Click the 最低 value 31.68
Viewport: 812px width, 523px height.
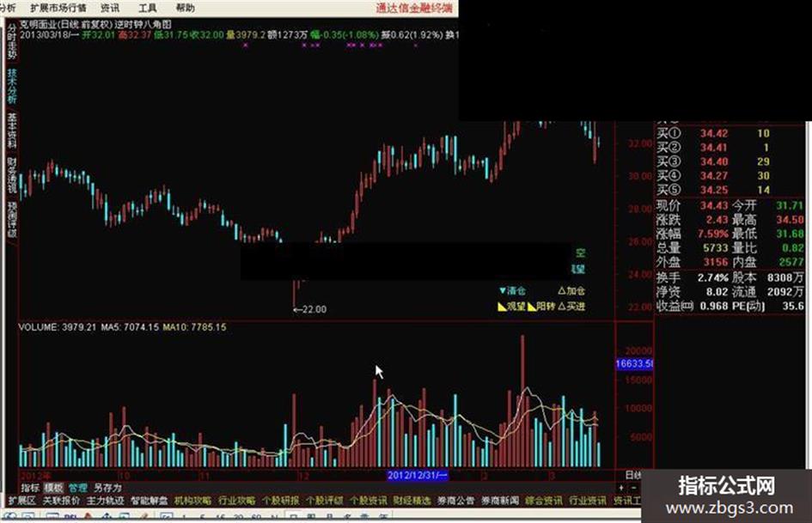tap(789, 234)
